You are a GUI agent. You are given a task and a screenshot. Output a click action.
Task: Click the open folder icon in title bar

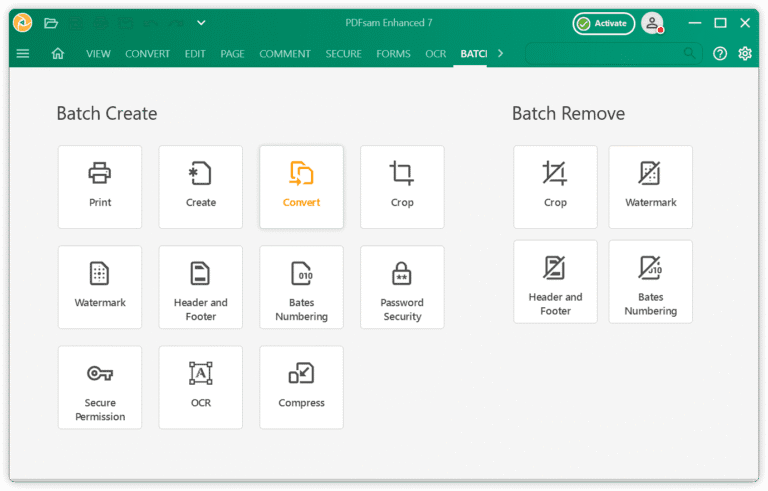[51, 23]
